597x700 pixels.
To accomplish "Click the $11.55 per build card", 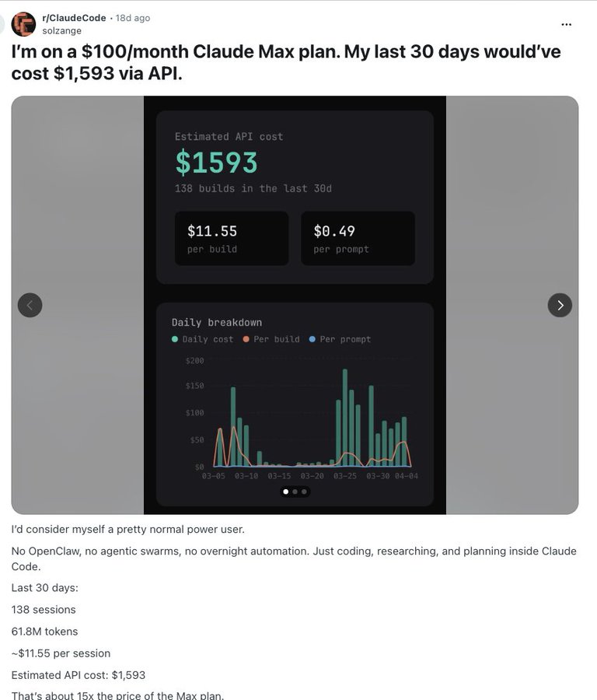I will pyautogui.click(x=232, y=239).
